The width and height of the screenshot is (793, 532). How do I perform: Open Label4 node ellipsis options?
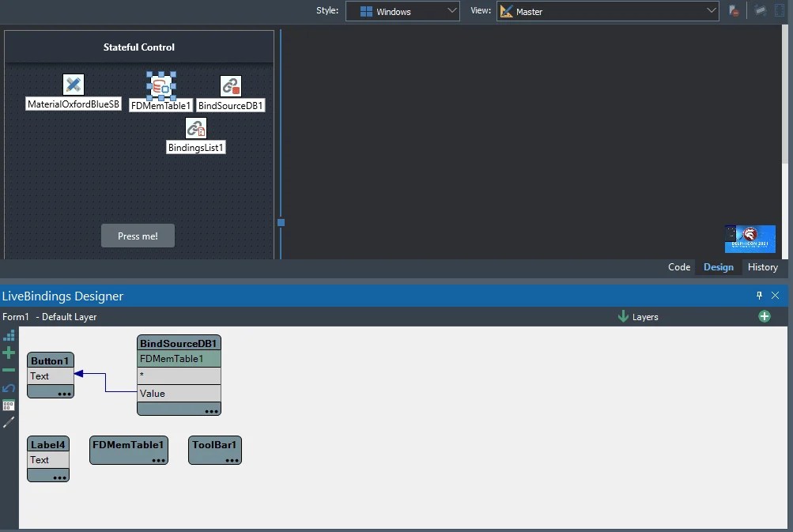tap(59, 477)
